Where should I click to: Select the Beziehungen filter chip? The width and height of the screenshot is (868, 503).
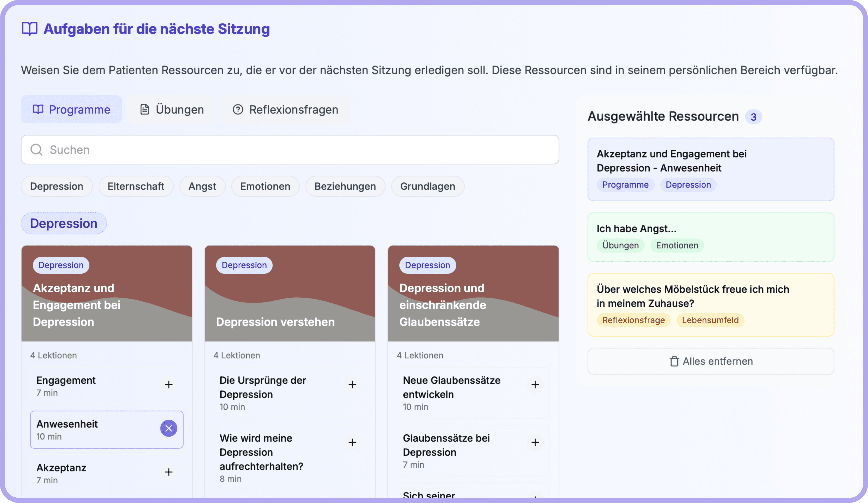point(345,186)
